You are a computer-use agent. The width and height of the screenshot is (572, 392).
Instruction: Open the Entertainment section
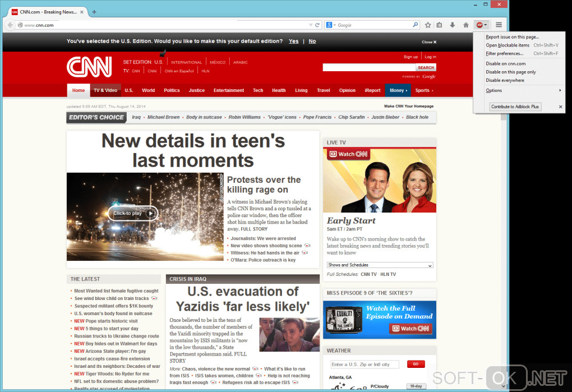click(229, 90)
